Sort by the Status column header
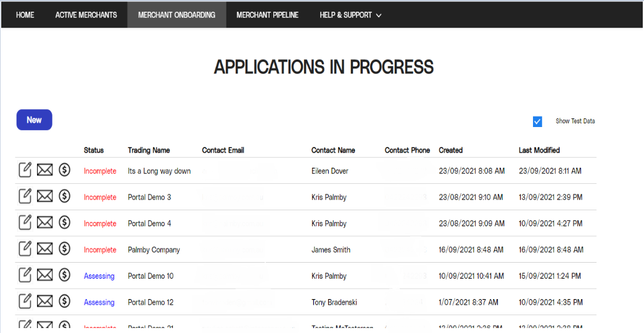The image size is (644, 333). point(94,150)
